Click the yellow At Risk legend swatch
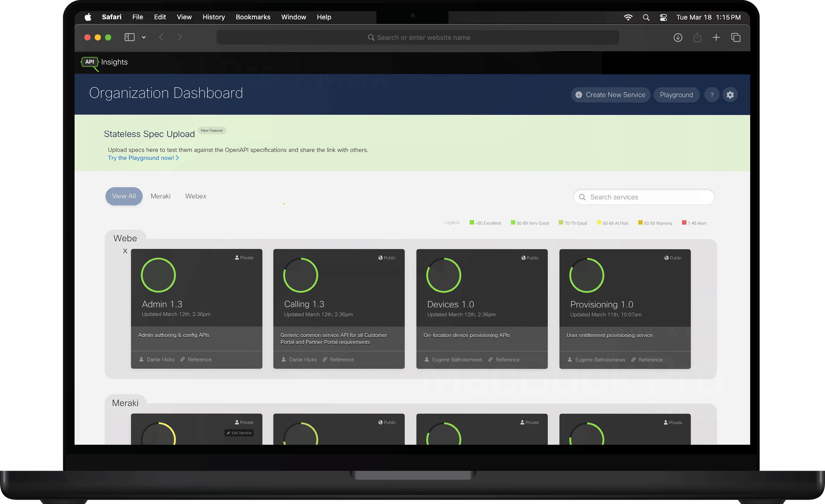Screen dimensions: 825x504 pyautogui.click(x=599, y=223)
